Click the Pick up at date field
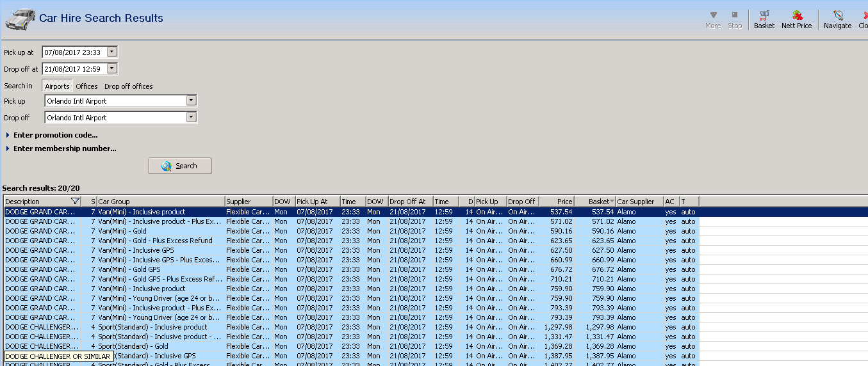Screen dimensions: 868x366 [74, 52]
